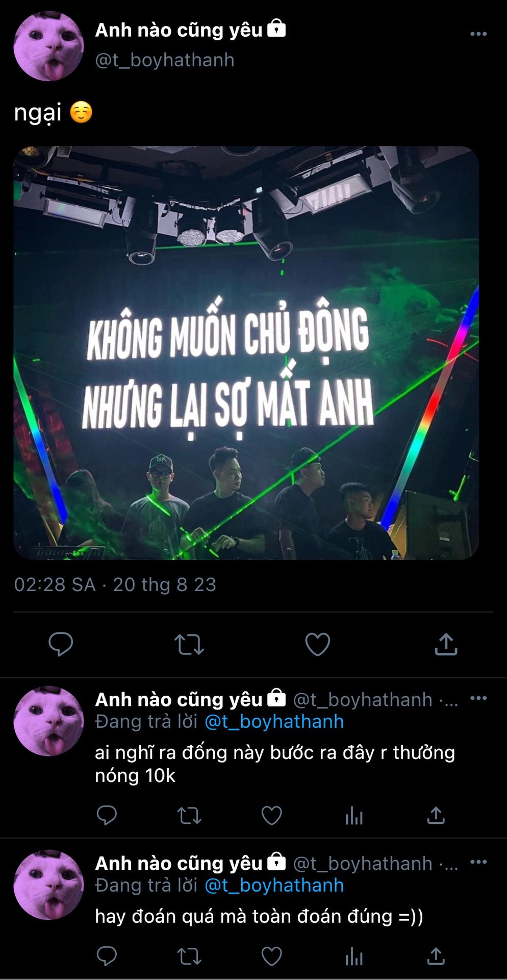Retweet the "thưởng nóng 10k" reply
507x980 pixels.
point(189,816)
